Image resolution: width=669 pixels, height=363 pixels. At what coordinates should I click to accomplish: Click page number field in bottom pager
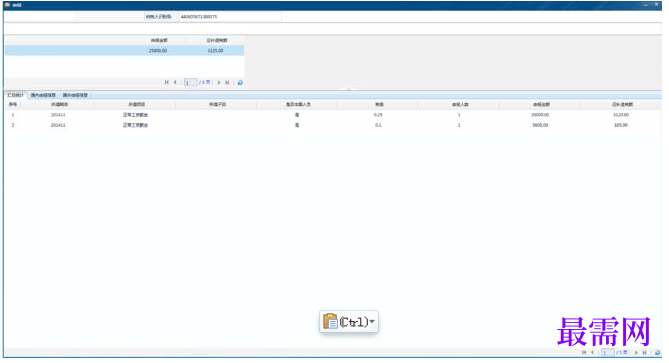pyautogui.click(x=608, y=352)
